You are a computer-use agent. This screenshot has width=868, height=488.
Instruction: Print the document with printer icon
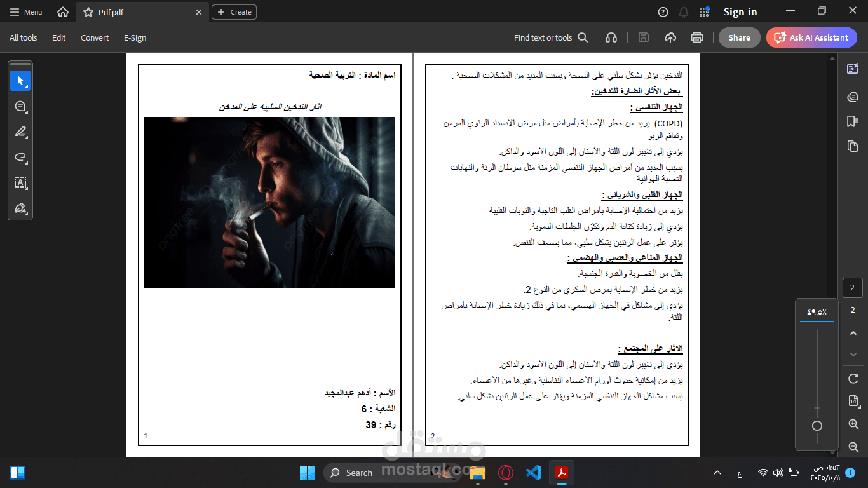697,37
